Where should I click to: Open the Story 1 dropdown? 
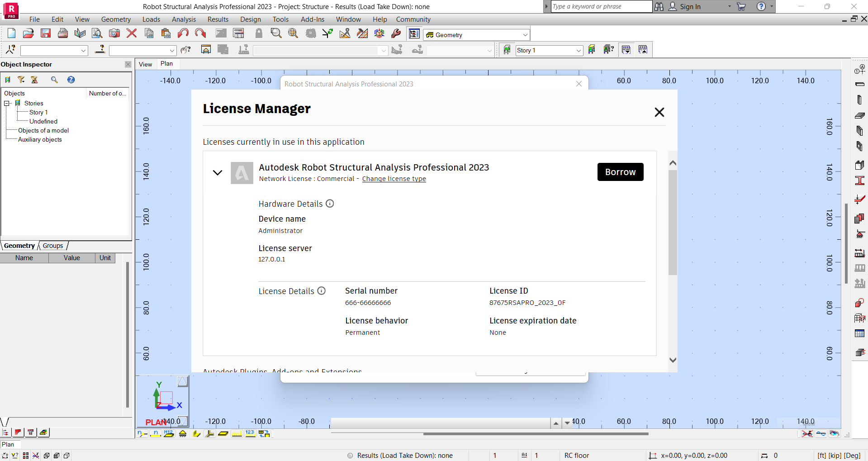[x=578, y=50]
